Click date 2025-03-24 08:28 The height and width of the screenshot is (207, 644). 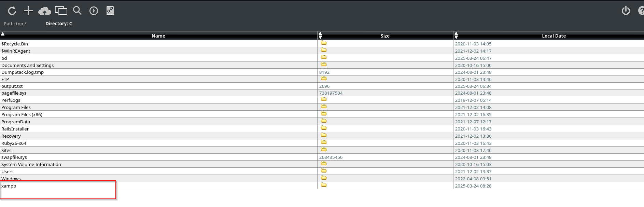click(473, 186)
